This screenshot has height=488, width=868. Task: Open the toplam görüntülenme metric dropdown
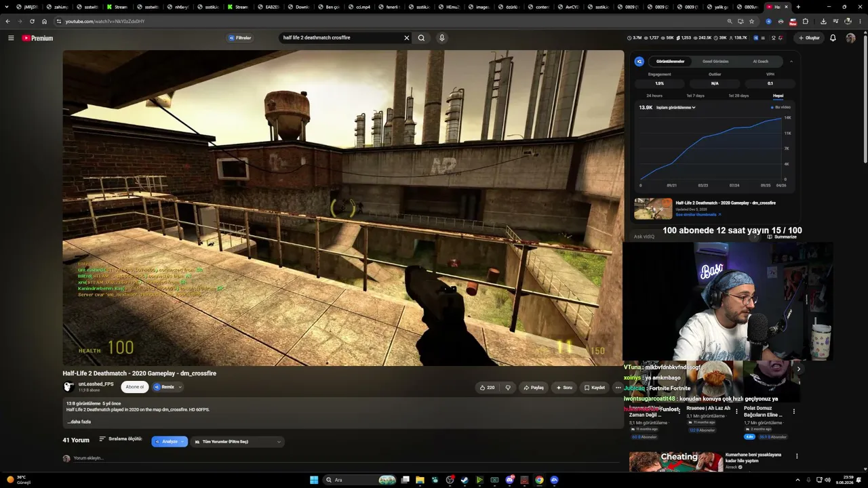click(x=675, y=108)
